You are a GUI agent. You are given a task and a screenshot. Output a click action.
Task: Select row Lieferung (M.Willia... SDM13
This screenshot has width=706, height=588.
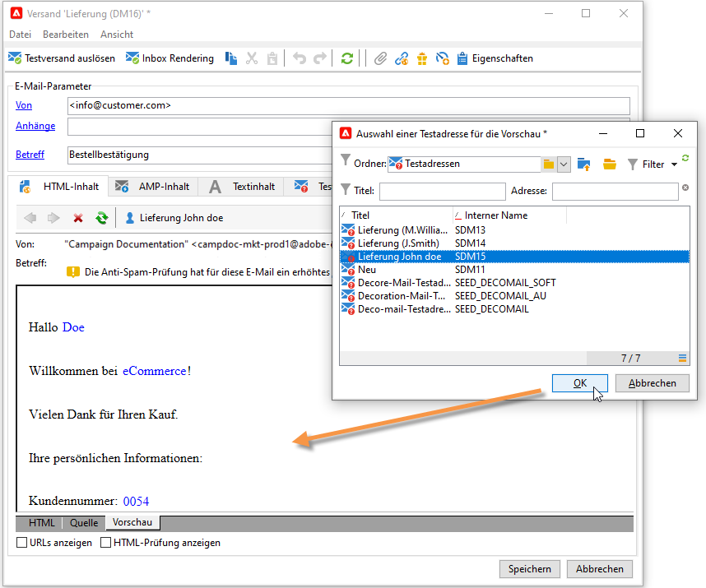(514, 230)
